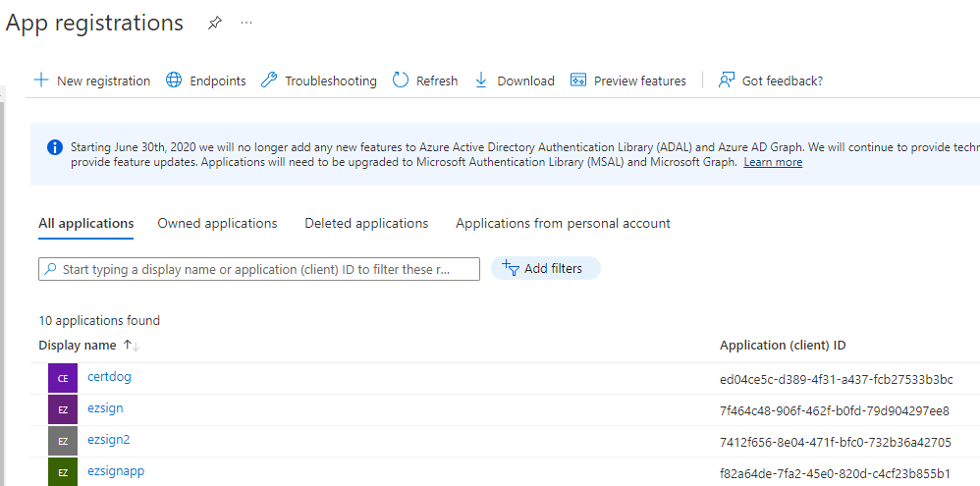Focus the display name search field

(x=259, y=269)
